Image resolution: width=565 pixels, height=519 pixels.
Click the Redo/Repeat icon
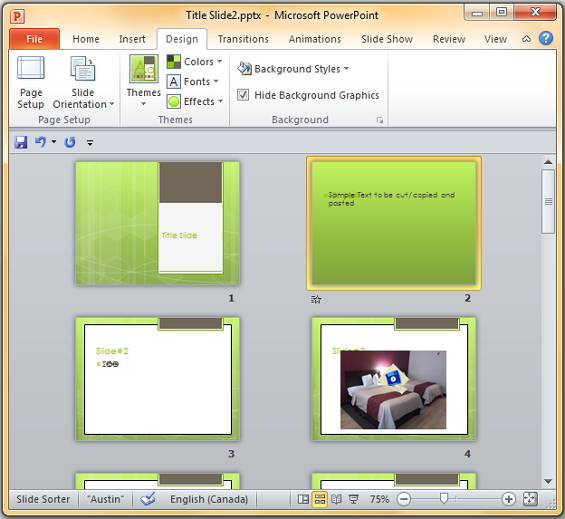(70, 142)
